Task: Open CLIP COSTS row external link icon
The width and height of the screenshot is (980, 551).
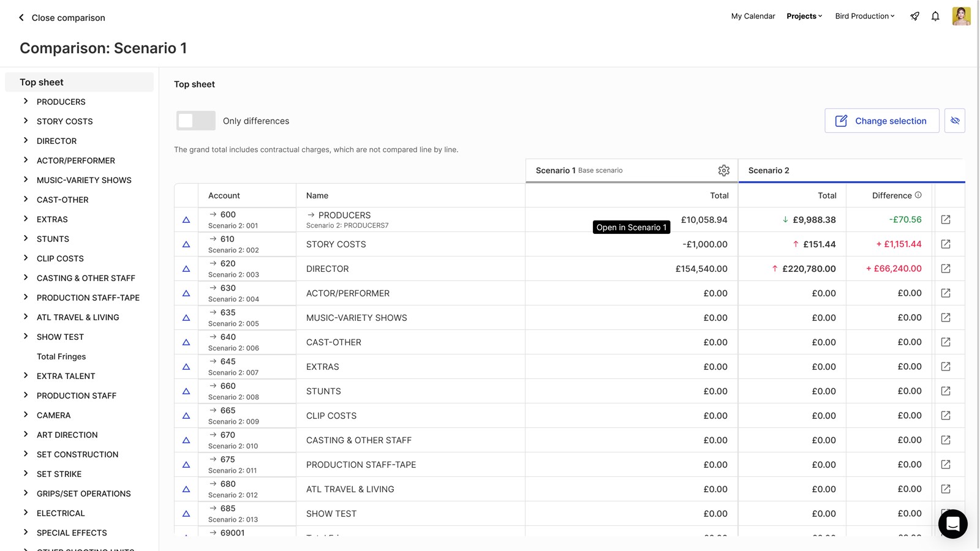Action: pyautogui.click(x=946, y=416)
